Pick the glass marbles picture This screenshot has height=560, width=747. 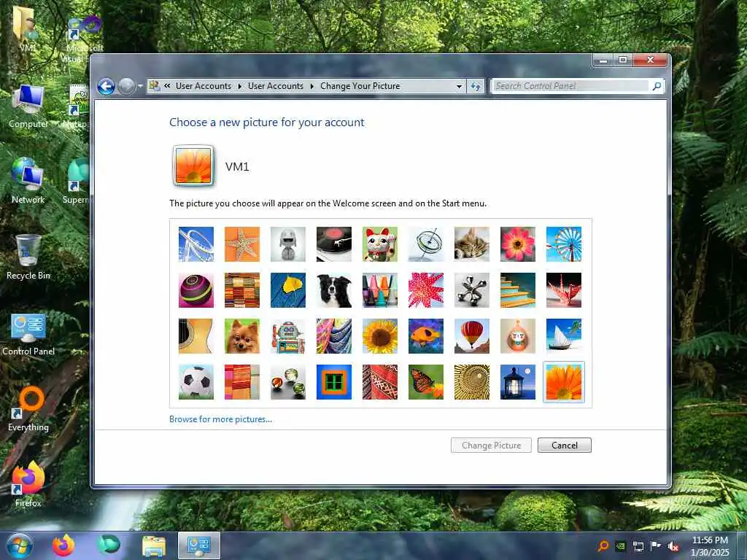[287, 382]
